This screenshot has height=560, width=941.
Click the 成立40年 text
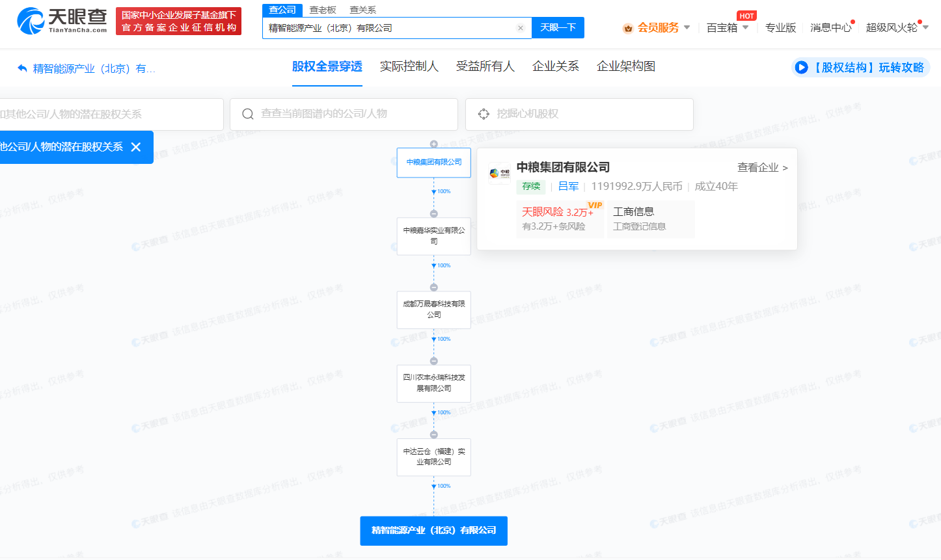point(716,187)
